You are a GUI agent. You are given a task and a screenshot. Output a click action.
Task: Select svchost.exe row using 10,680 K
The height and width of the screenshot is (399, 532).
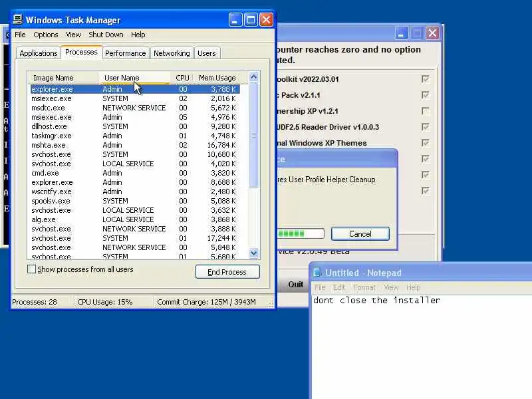pyautogui.click(x=134, y=154)
